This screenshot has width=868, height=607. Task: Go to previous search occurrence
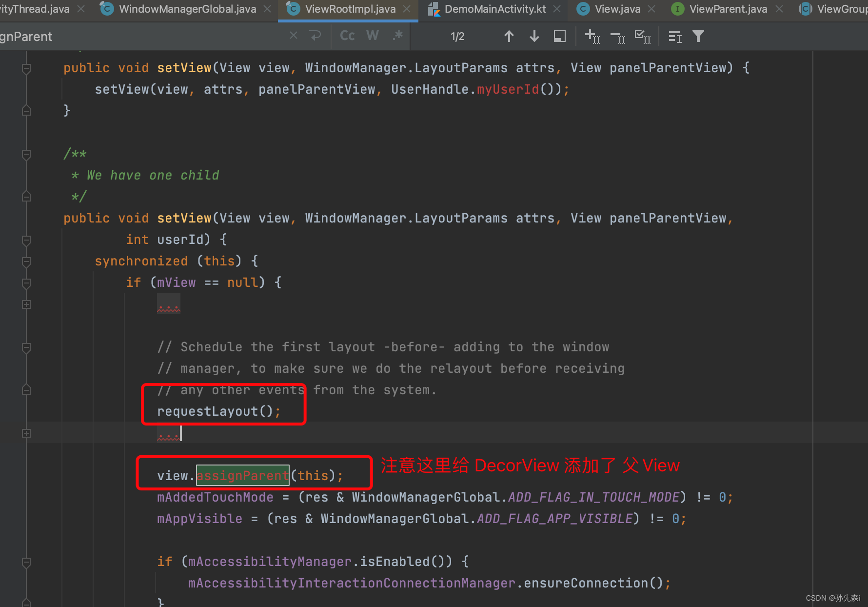(509, 36)
